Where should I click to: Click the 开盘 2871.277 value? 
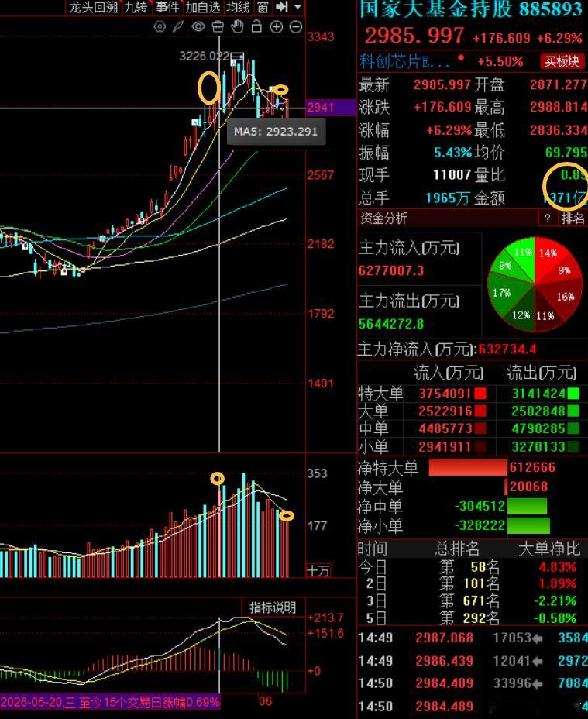[x=559, y=84]
